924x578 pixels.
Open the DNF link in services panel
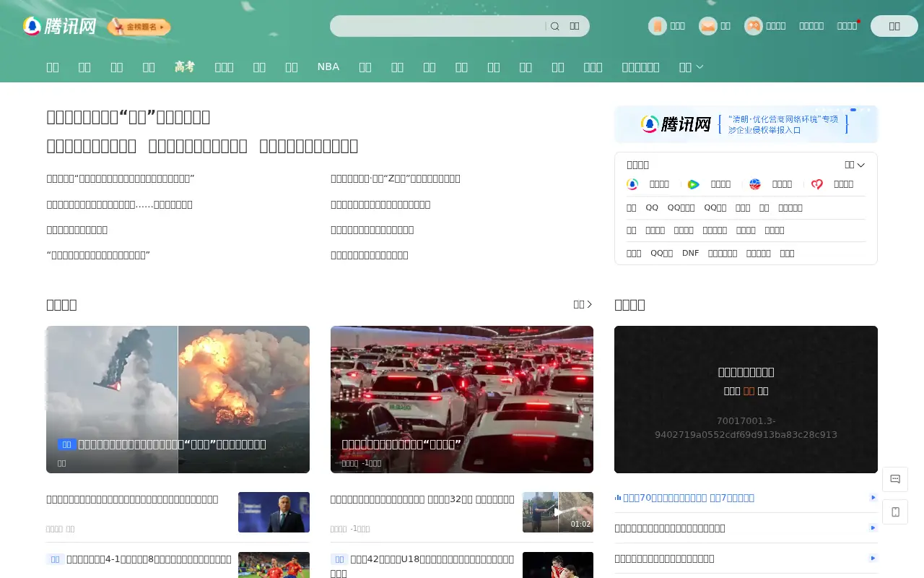click(x=691, y=253)
